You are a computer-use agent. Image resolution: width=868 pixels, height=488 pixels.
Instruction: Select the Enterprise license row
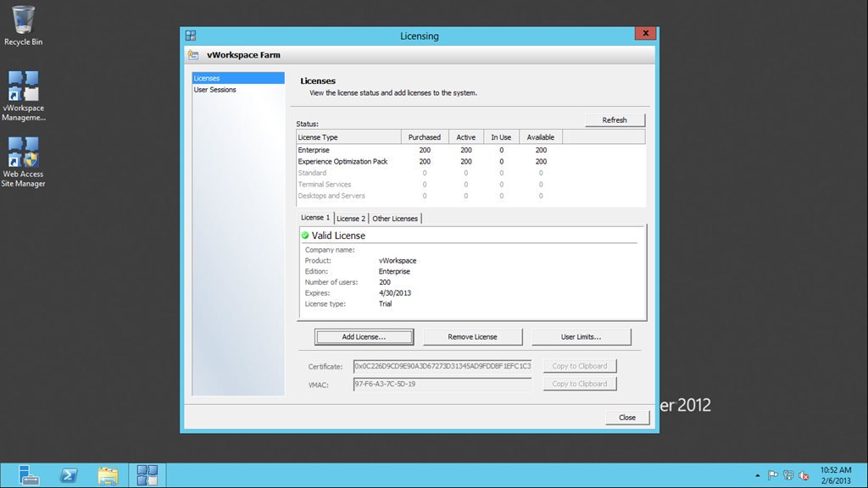pyautogui.click(x=470, y=150)
